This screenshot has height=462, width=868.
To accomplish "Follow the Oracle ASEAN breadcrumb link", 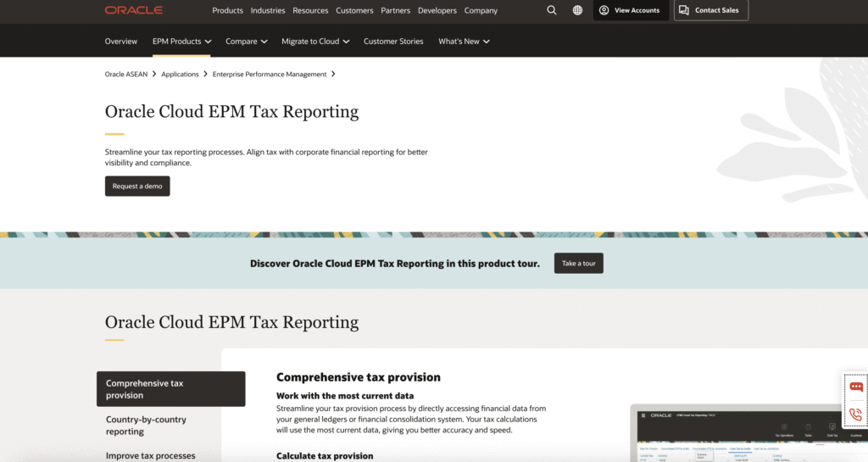I will point(126,74).
